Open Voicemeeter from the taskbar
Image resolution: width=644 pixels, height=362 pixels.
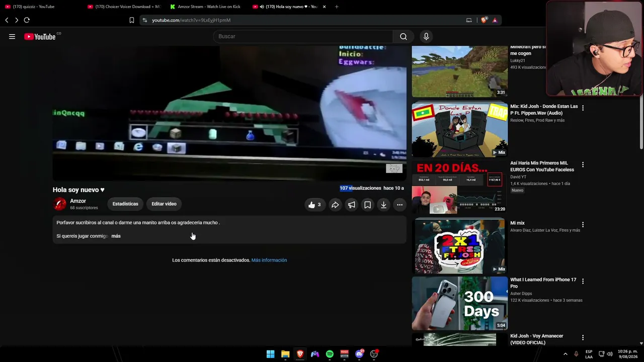click(x=345, y=354)
